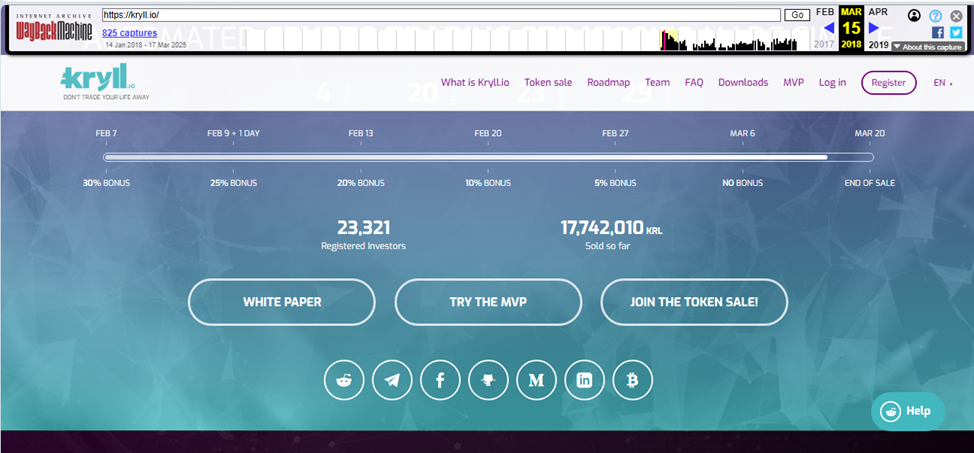The height and width of the screenshot is (453, 974).
Task: Click the Wayback Machine logo
Action: tap(54, 28)
